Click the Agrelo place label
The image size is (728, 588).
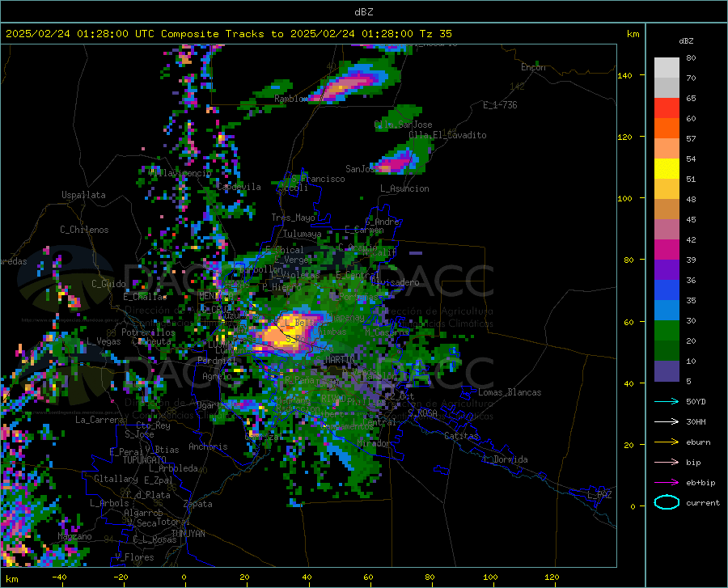217,376
